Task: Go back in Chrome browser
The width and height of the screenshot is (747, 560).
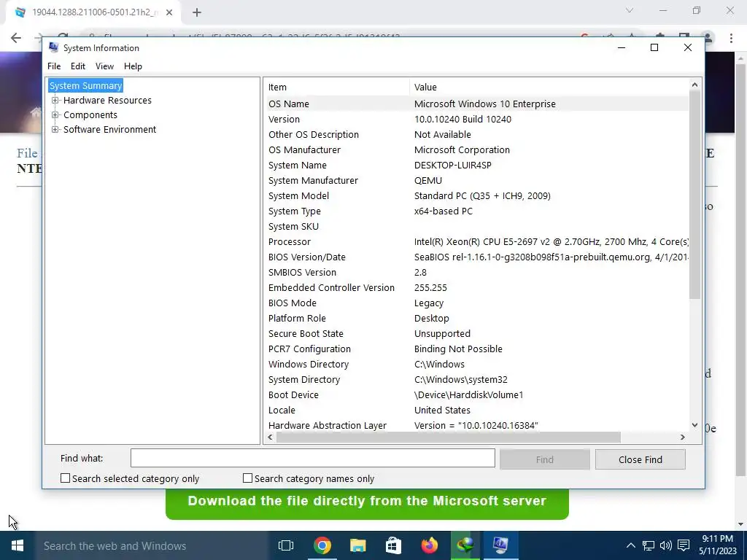Action: tap(16, 38)
